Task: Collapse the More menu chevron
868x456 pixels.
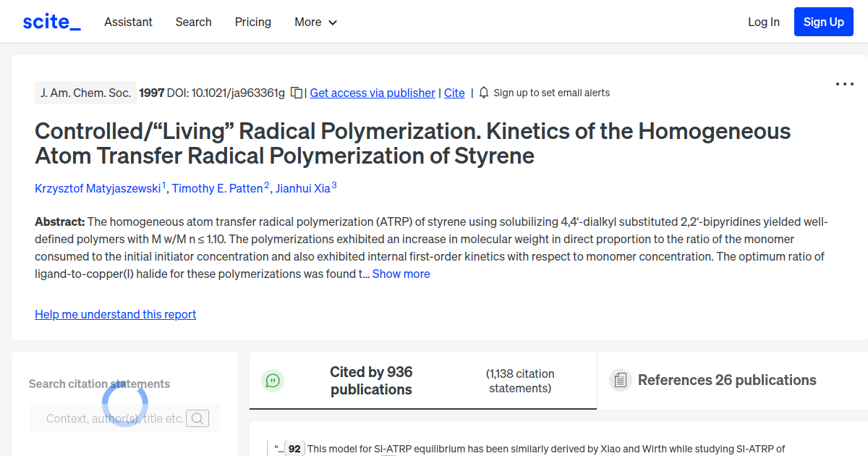Action: (x=333, y=22)
